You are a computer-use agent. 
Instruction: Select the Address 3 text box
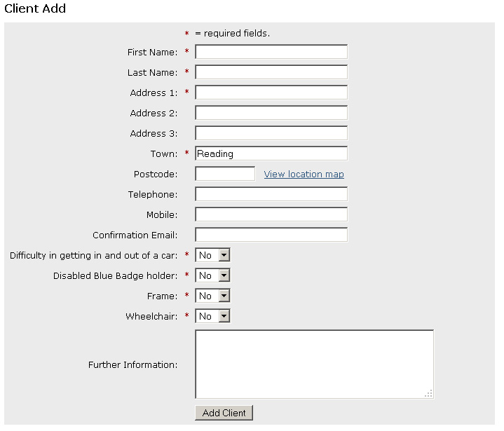271,133
